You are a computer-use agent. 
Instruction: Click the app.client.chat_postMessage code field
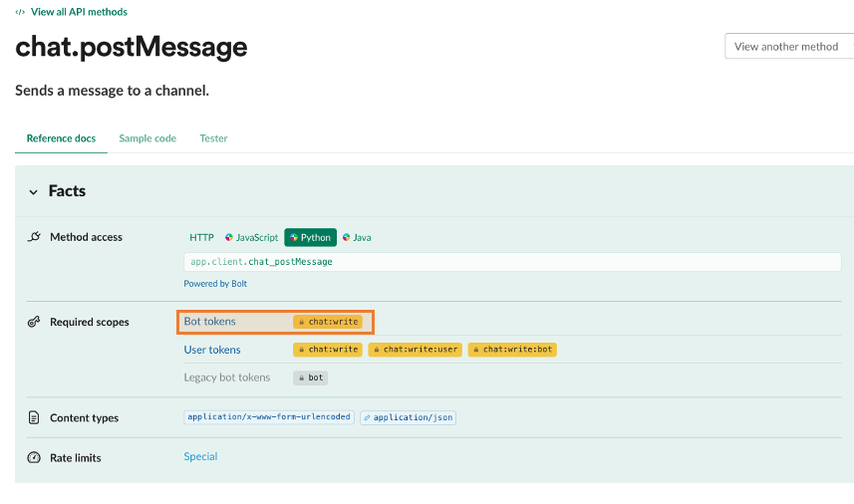click(512, 262)
